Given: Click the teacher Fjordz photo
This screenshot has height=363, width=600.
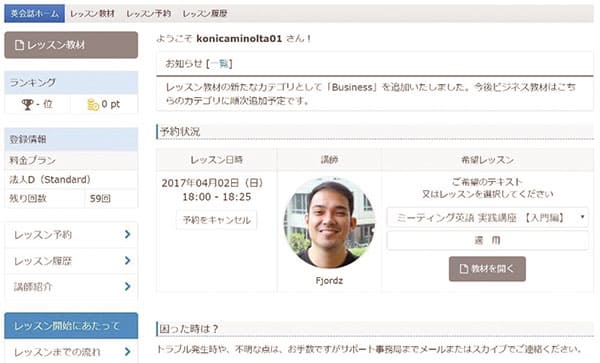Looking at the screenshot, I should (329, 223).
